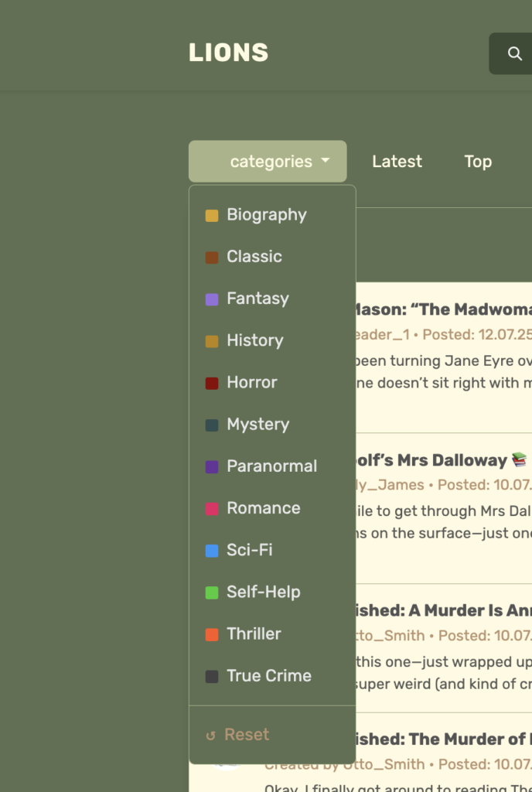Pick Paranormal in the dropdown list
532x792 pixels.
point(271,466)
